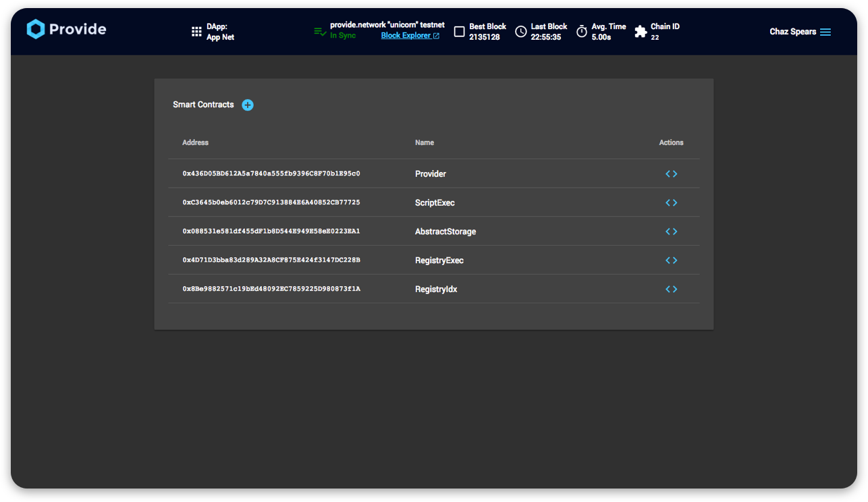Click the Avg. Time value 5.00s
Screen dimensions: 868x502
point(601,37)
